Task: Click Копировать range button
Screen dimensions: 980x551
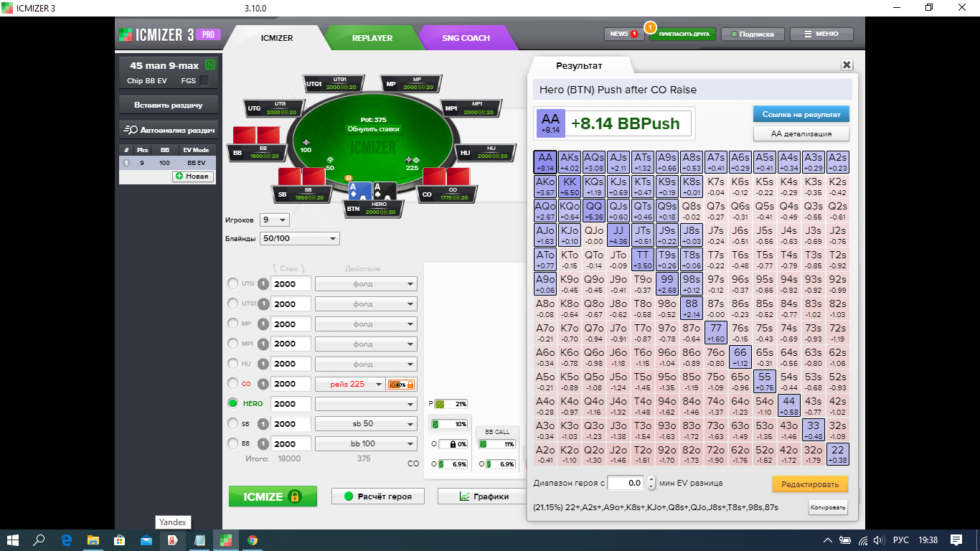Action: click(827, 507)
